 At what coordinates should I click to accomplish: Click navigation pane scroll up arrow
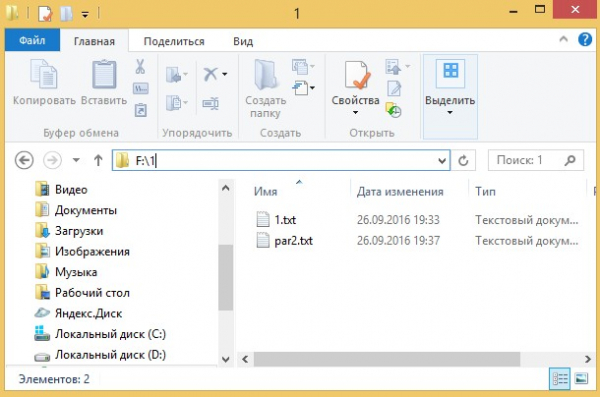226,188
